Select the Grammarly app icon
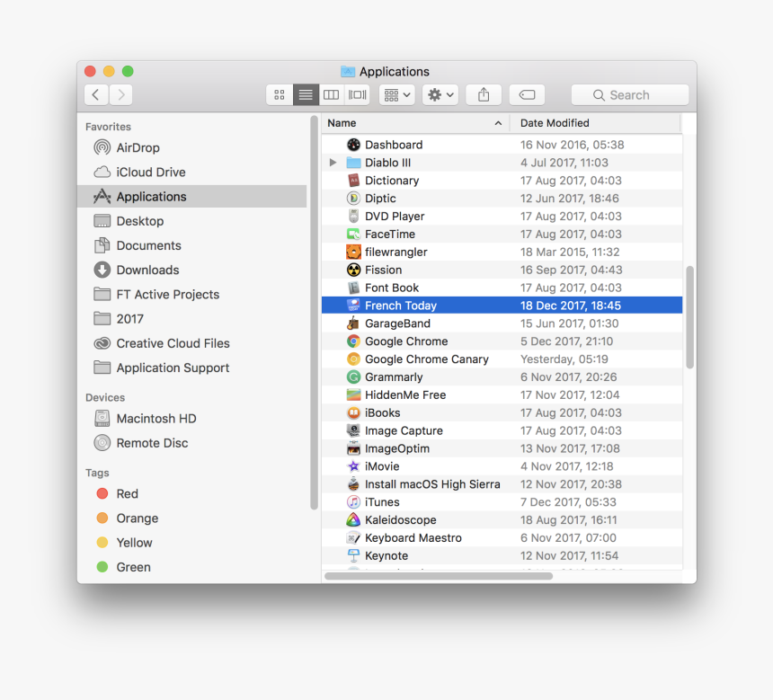This screenshot has height=700, width=773. point(353,377)
